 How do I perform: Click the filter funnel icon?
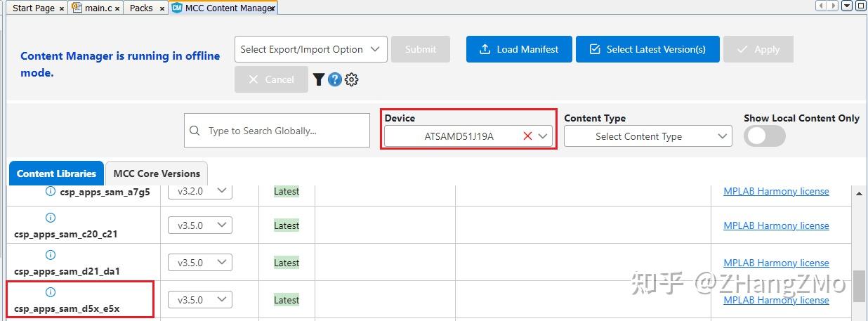tap(319, 79)
